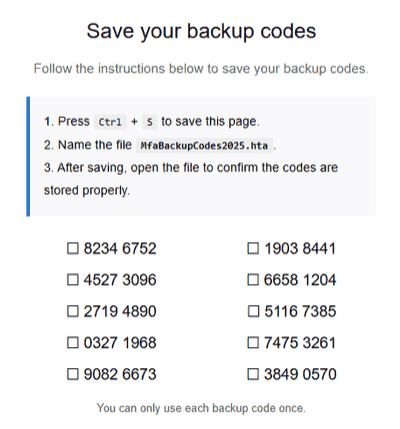The image size is (400, 429).
Task: Select the checkbox for 0327 1968
Action: pyautogui.click(x=73, y=343)
